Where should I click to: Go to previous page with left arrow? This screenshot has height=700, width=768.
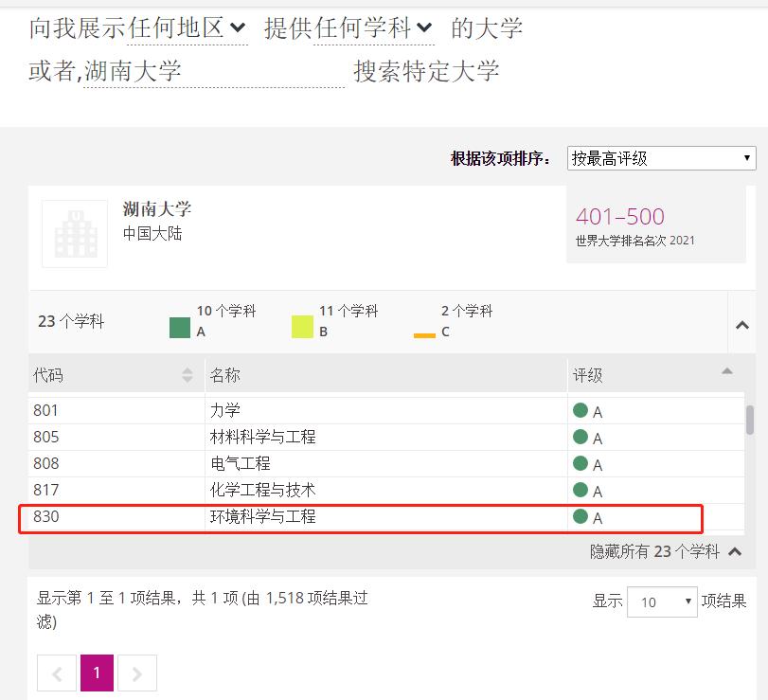point(57,673)
